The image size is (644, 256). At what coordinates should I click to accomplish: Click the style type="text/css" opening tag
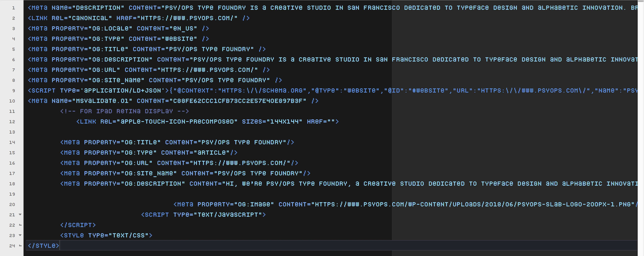click(x=106, y=235)
